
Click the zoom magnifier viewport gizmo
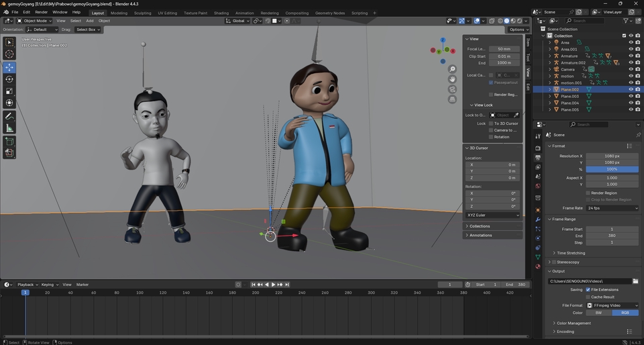pos(452,69)
